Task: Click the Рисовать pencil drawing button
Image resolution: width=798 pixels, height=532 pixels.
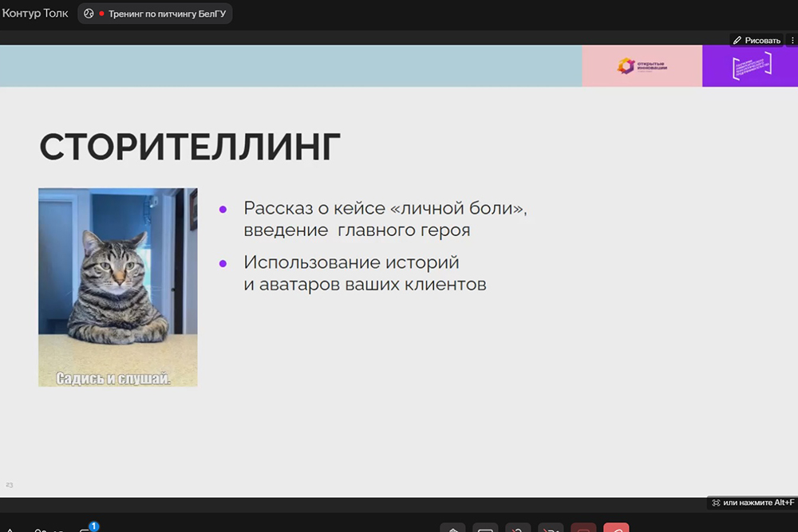Action: [x=757, y=40]
